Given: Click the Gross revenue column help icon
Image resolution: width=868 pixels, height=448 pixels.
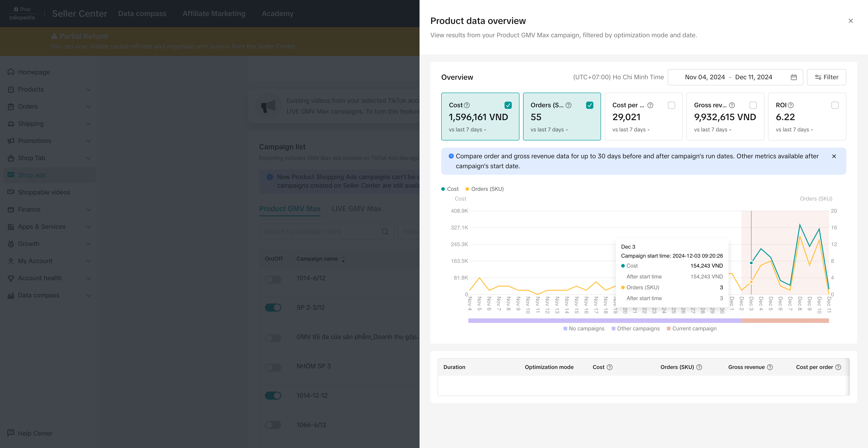Looking at the screenshot, I should click(x=770, y=367).
